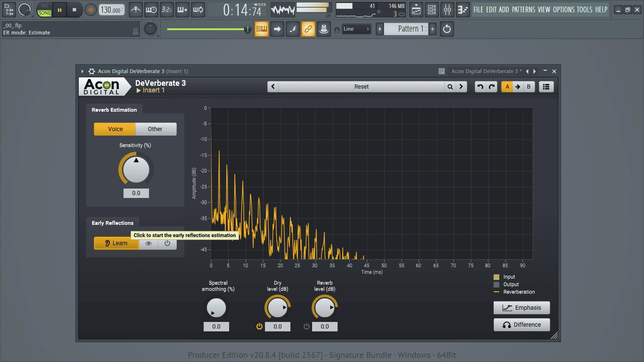The height and width of the screenshot is (362, 644).
Task: Open the DeVerberate menu list icon
Action: point(546,87)
